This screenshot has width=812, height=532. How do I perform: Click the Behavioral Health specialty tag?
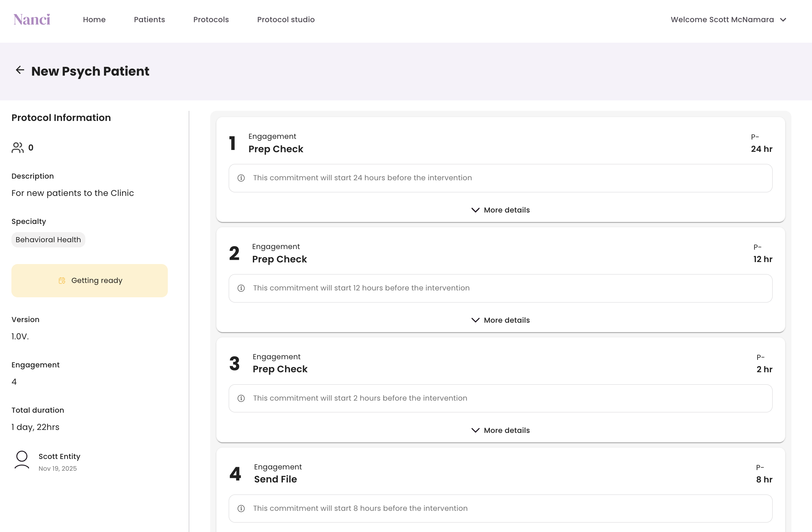[48, 240]
